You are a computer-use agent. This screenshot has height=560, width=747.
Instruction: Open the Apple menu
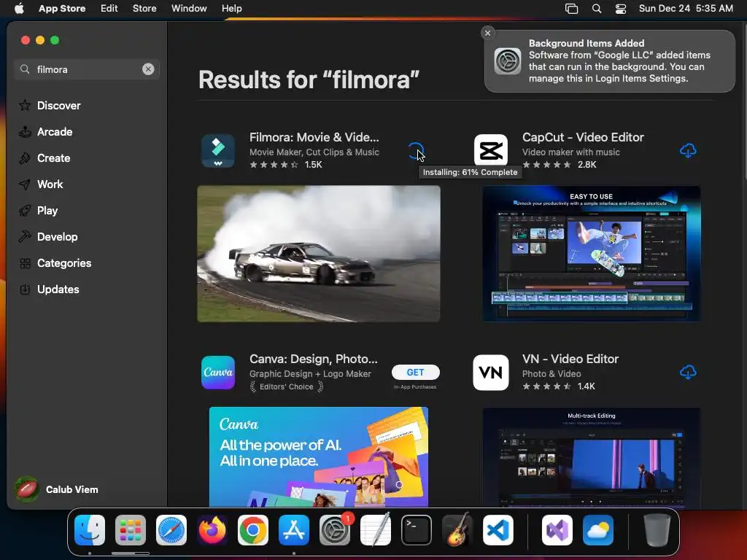[x=19, y=8]
